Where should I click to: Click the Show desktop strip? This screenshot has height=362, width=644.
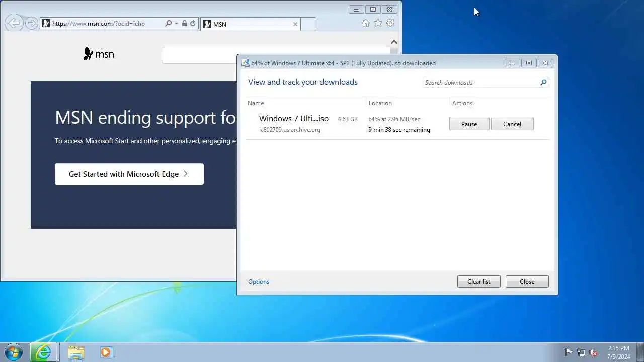pos(640,352)
